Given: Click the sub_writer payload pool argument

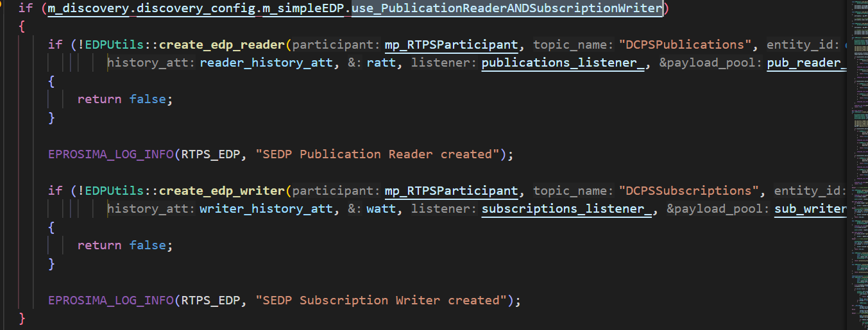Looking at the screenshot, I should [x=810, y=209].
